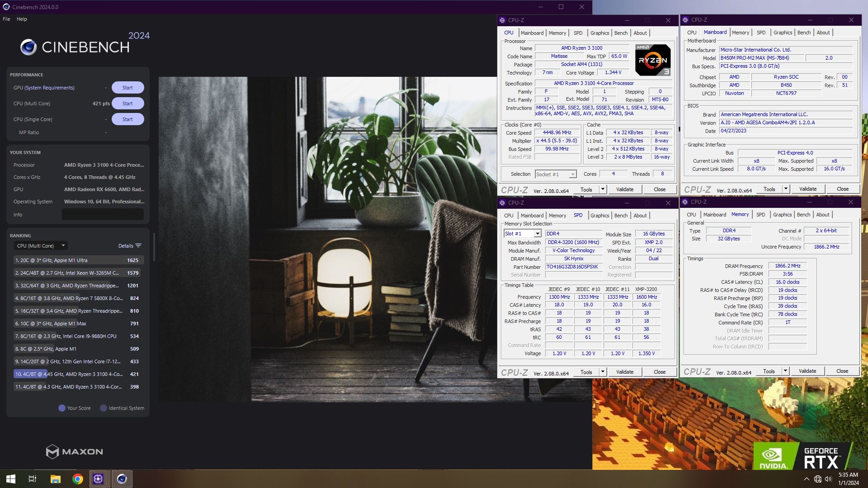Open the ranking type CPU (Multi Core) dropdown
The width and height of the screenshot is (868, 488).
(41, 246)
